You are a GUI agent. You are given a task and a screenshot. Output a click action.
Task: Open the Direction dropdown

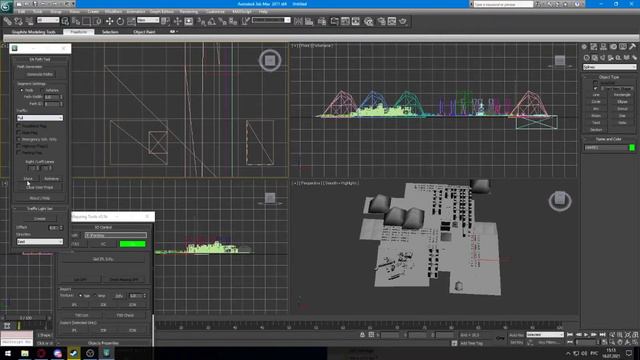click(40, 242)
